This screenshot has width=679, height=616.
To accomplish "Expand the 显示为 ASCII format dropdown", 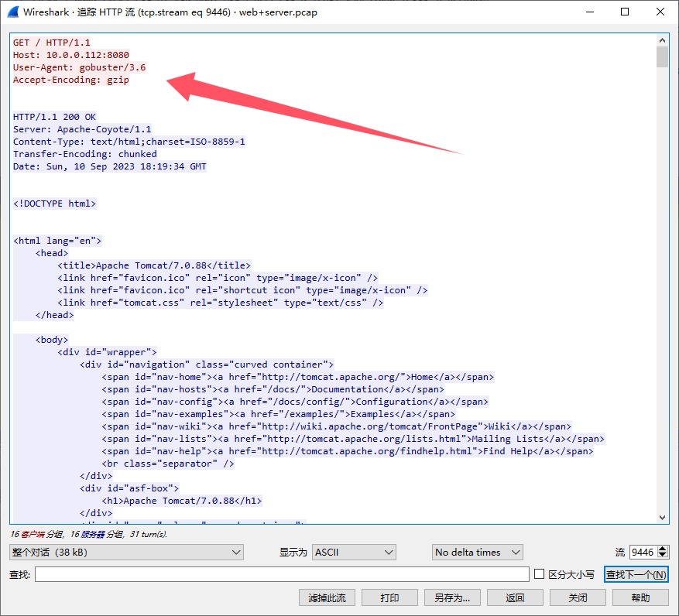I will (354, 553).
